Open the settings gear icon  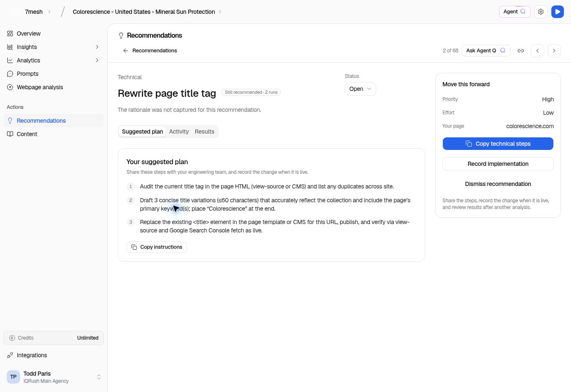coord(541,12)
